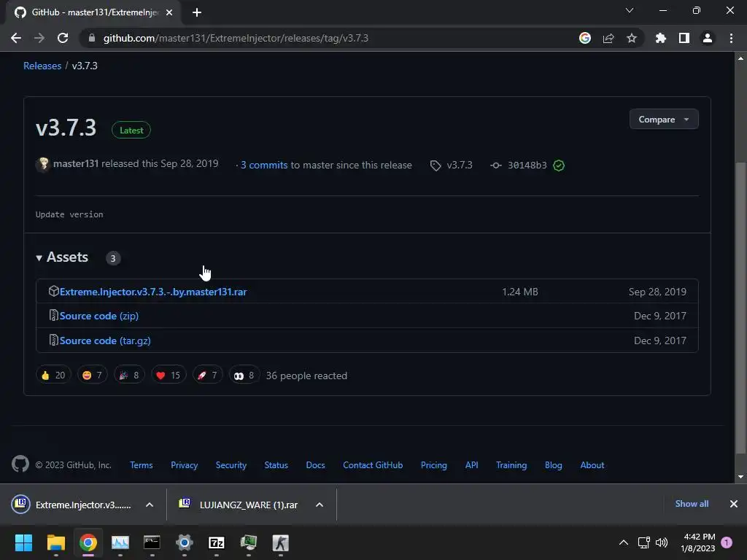Image resolution: width=747 pixels, height=560 pixels.
Task: Click the share page icon
Action: [608, 38]
